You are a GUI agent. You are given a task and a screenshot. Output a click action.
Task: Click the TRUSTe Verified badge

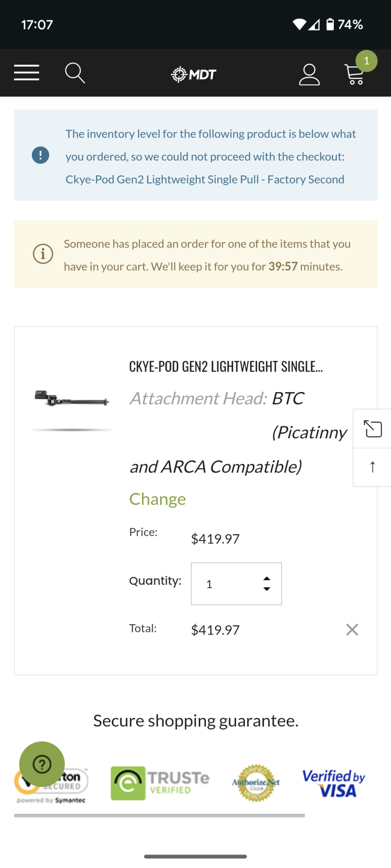[x=160, y=783]
